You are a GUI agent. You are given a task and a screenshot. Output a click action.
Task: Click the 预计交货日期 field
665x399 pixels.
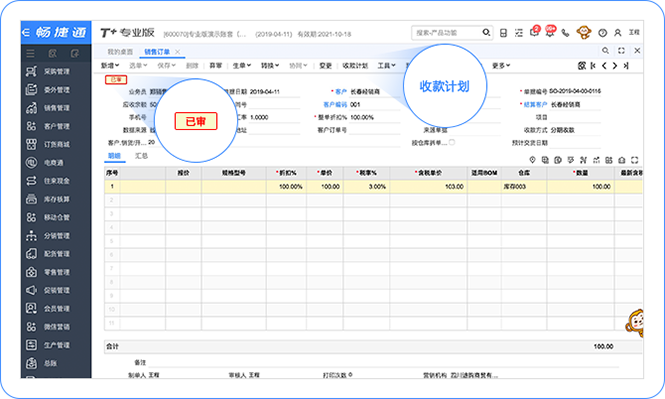575,142
